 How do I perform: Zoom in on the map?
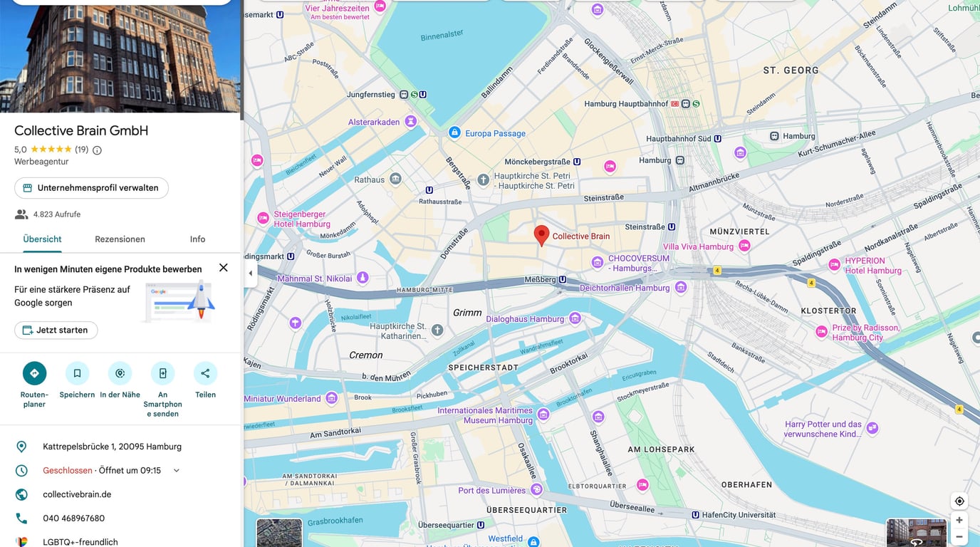tap(959, 520)
